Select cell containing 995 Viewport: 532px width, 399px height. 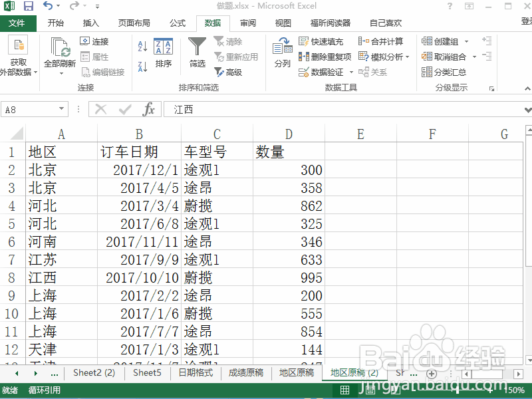click(x=289, y=278)
